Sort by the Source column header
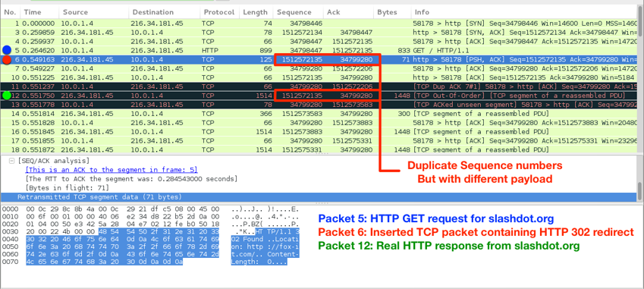Screen dimensions: 644x289 93,12
